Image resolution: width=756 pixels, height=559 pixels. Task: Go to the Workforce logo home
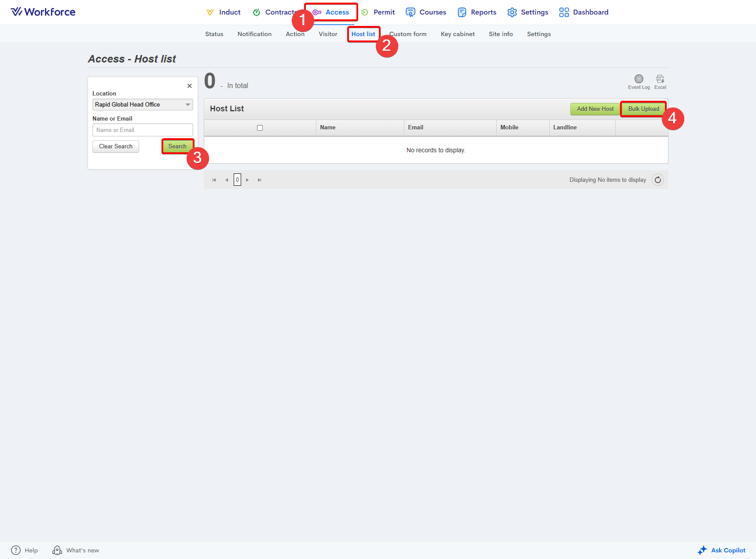tap(43, 12)
